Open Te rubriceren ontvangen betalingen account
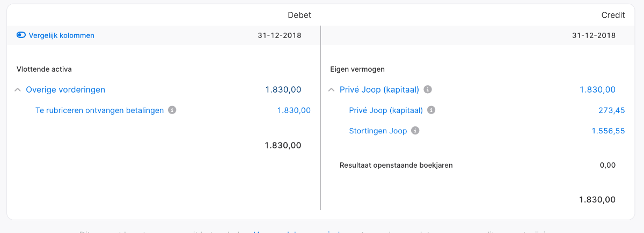Image resolution: width=644 pixels, height=233 pixels. [x=99, y=110]
